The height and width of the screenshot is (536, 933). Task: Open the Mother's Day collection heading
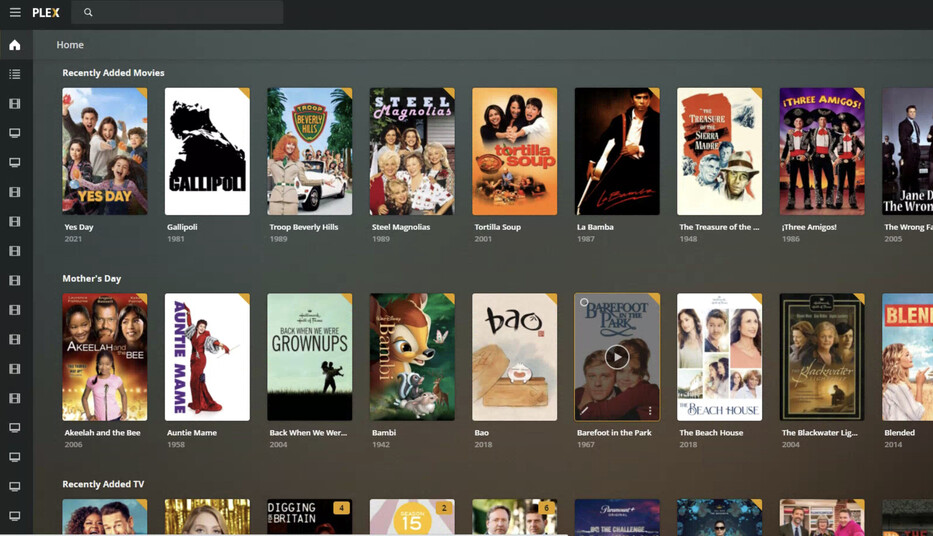[x=92, y=278]
